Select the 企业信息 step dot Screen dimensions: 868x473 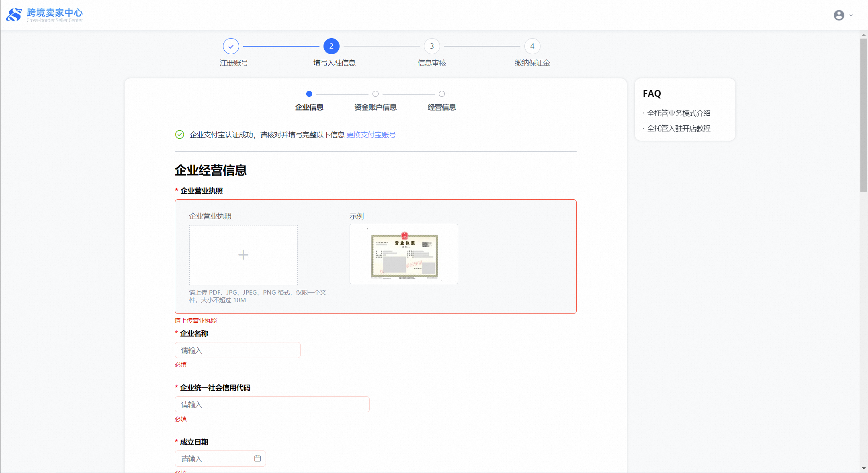pyautogui.click(x=309, y=94)
